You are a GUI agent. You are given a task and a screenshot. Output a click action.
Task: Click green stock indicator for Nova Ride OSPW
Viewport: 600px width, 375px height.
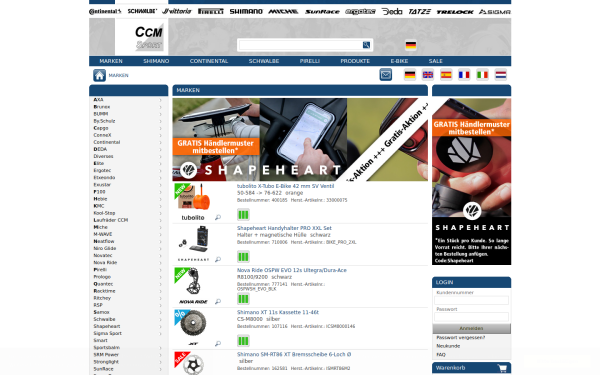pyautogui.click(x=243, y=299)
